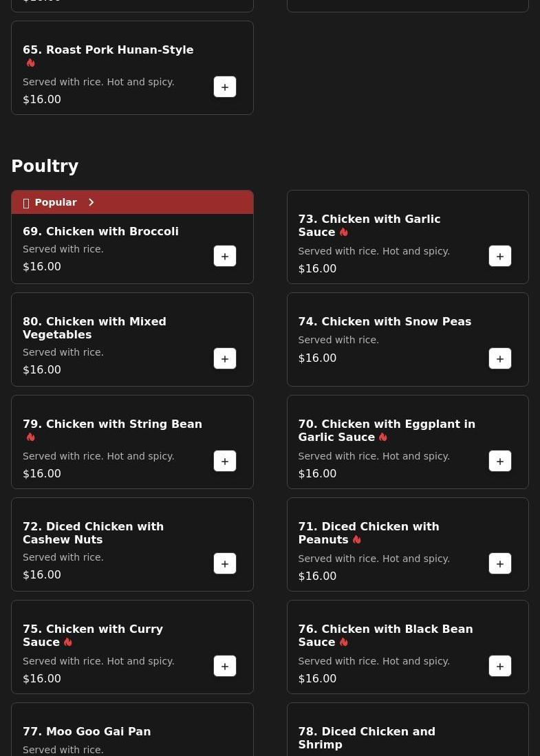The image size is (540, 756).
Task: Add Roast Pork Hunan-Style to cart
Action: point(225,87)
